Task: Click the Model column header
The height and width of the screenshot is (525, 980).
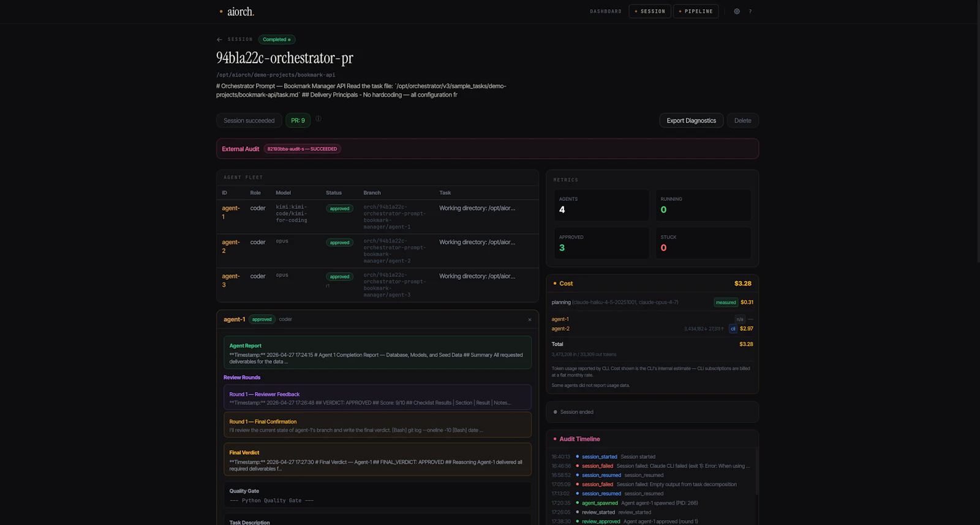Action: (x=283, y=193)
